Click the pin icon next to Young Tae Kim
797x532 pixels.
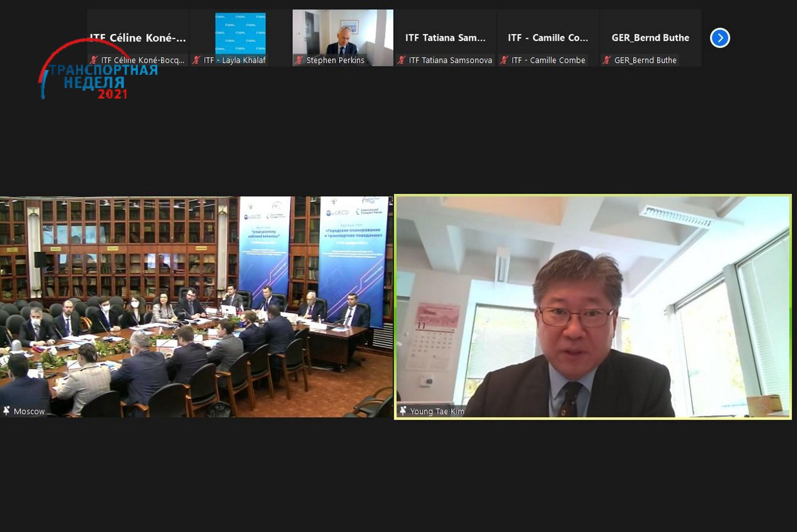pyautogui.click(x=403, y=411)
